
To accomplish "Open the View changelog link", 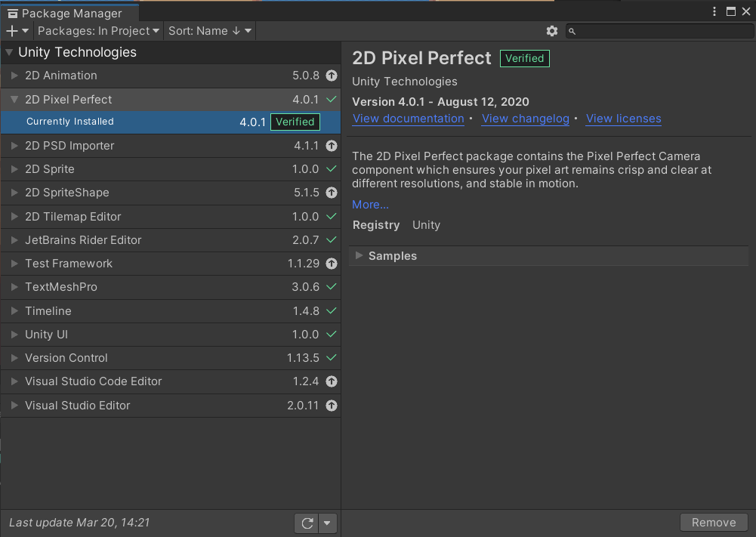I will coord(526,119).
